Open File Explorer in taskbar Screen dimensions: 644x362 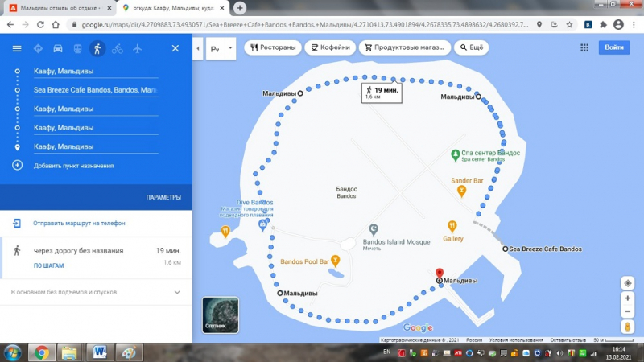pos(69,352)
